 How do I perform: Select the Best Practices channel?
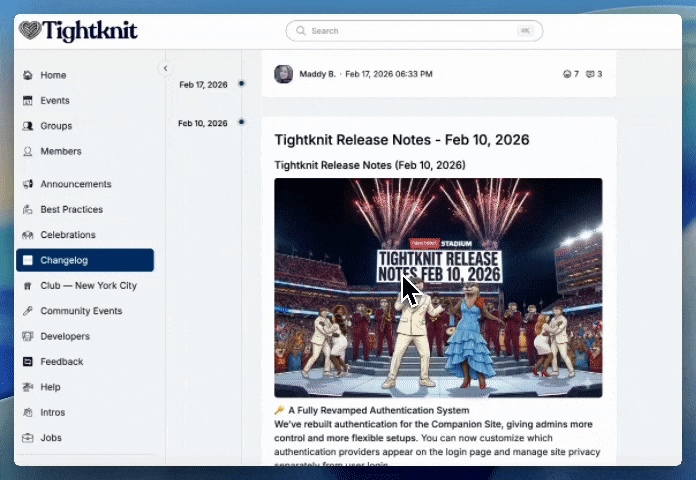85,209
